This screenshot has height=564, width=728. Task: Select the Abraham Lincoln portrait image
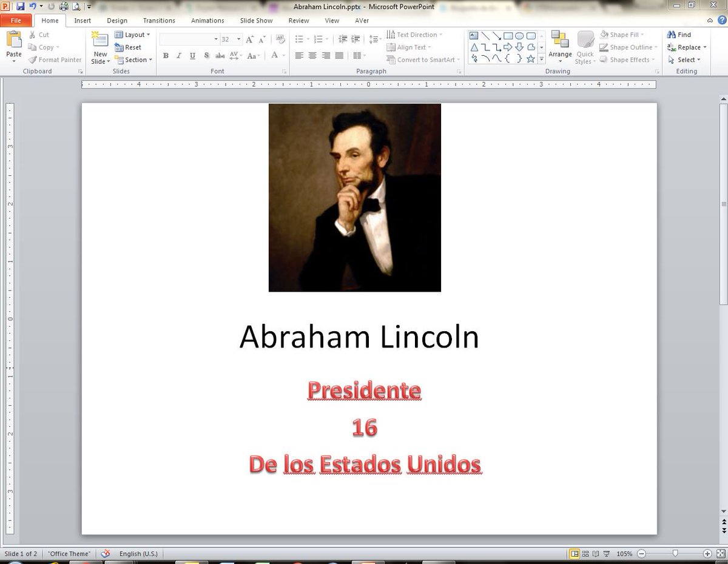(355, 198)
